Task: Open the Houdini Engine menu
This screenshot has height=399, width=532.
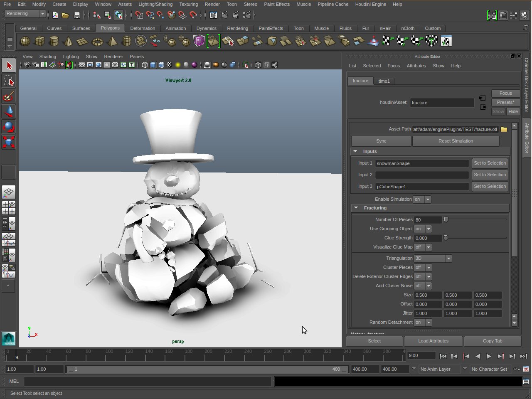Action: (x=370, y=4)
